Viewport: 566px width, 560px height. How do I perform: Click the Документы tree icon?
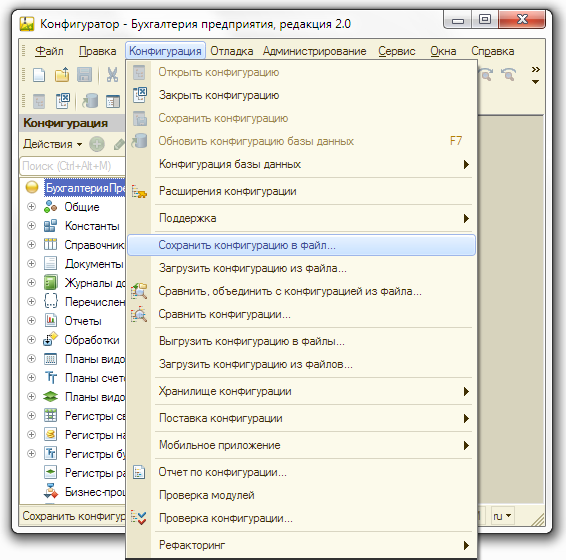(50, 264)
